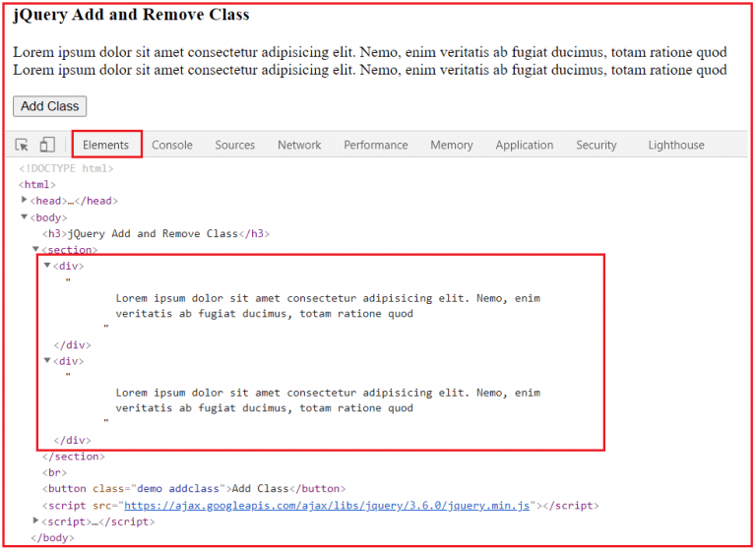
Task: Go to the Sources tab
Action: pyautogui.click(x=235, y=145)
